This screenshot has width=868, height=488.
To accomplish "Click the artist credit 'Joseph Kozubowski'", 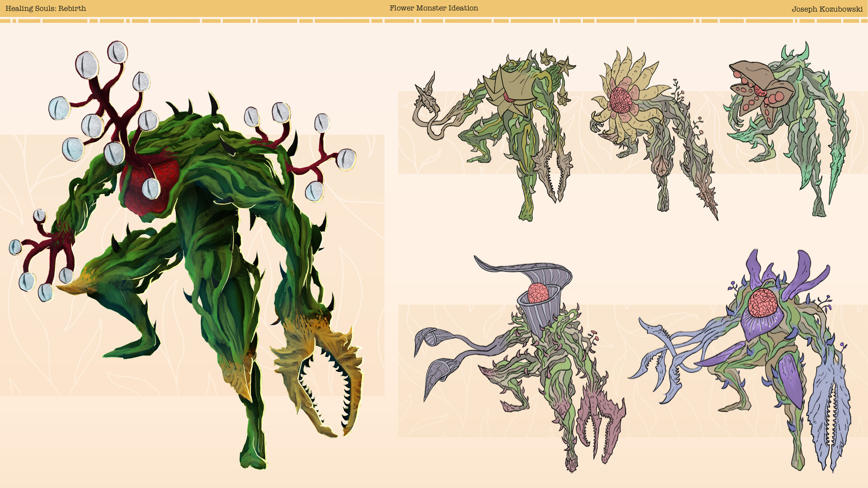I will (x=828, y=8).
